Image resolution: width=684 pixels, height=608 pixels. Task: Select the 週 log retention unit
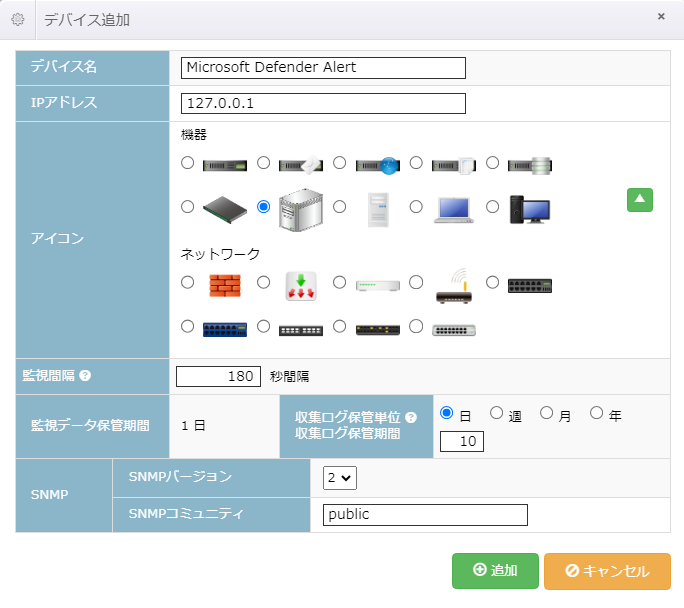496,413
